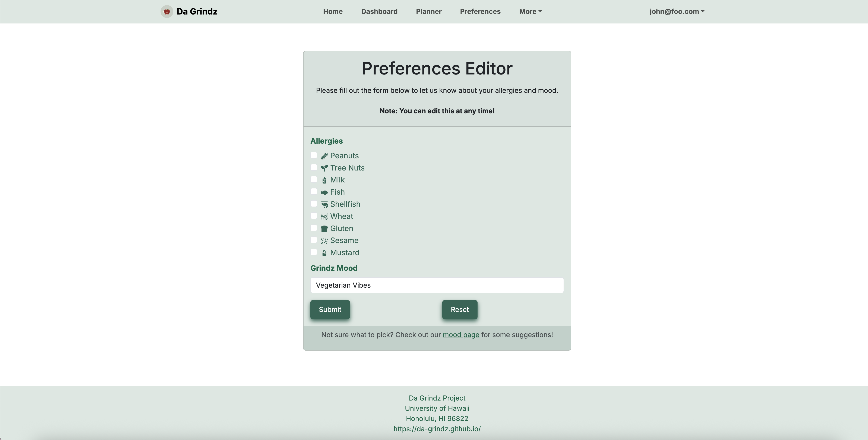Enable the Sesame allergy checkbox

coord(314,240)
